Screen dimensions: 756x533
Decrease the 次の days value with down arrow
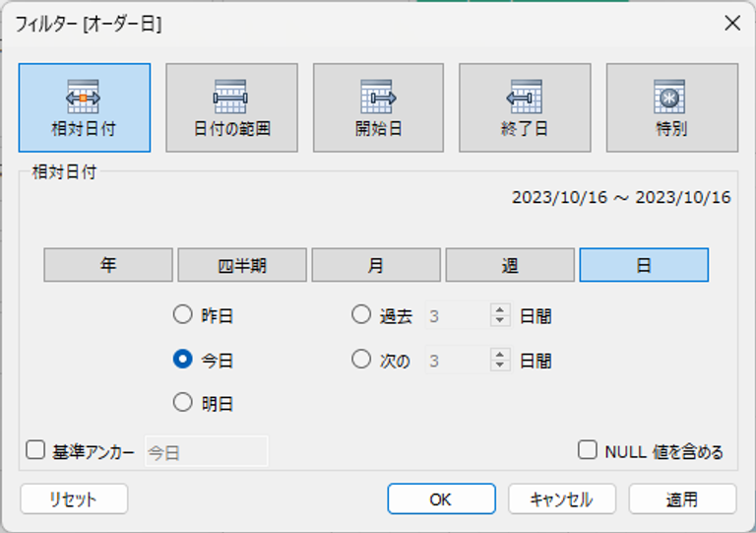click(x=500, y=366)
